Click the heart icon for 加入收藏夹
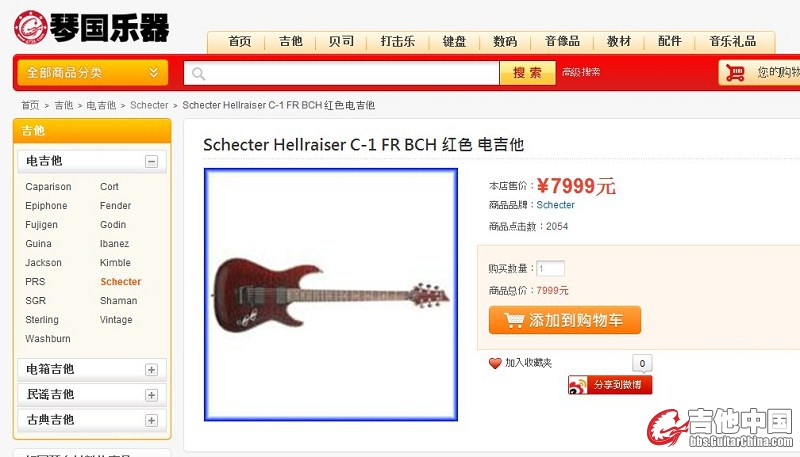Screen dimensions: 800x457 pos(495,363)
